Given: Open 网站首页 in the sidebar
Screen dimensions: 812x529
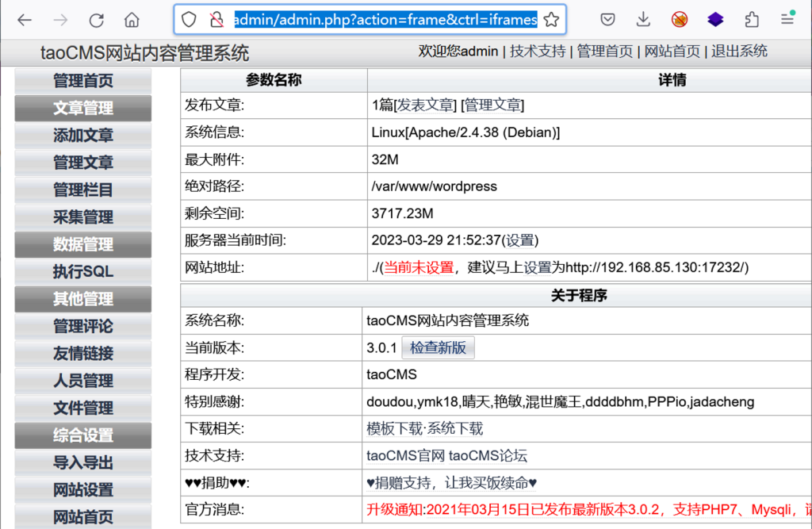Looking at the screenshot, I should (82, 517).
